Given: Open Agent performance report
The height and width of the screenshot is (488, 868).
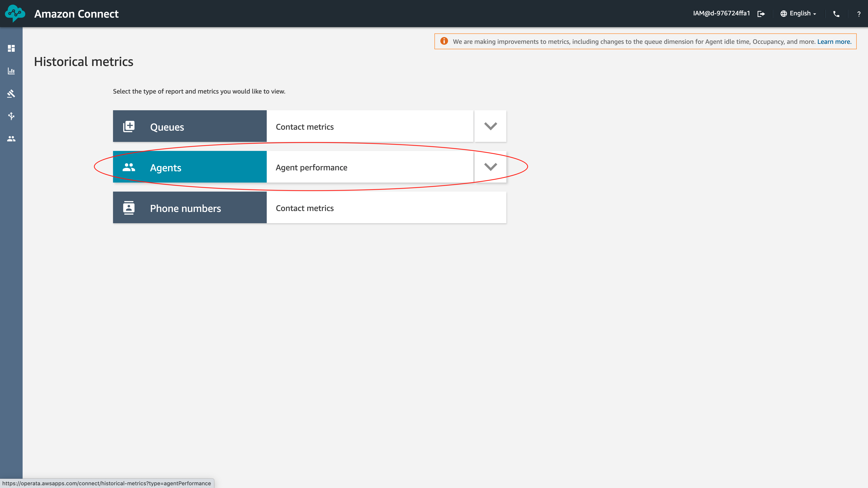Looking at the screenshot, I should pos(370,167).
